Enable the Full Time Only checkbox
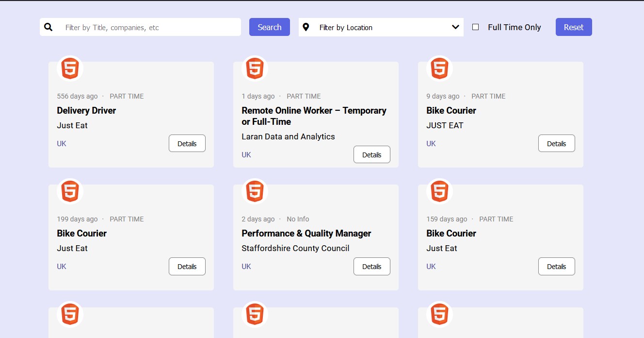 pyautogui.click(x=476, y=27)
